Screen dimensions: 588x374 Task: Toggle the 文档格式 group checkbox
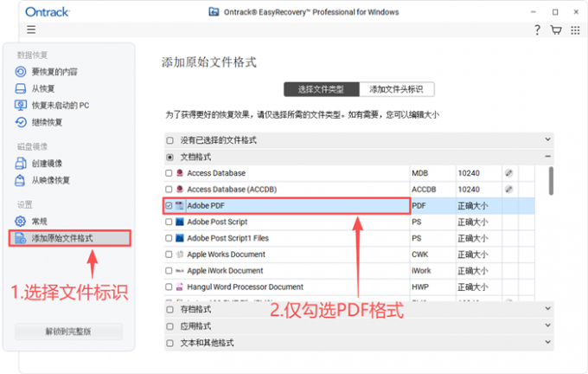tap(169, 157)
